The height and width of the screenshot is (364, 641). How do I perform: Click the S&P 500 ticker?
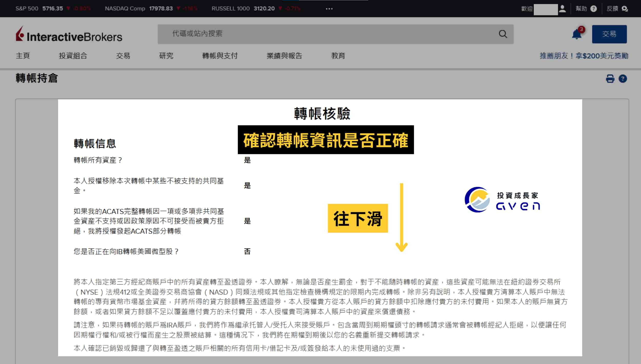tap(53, 8)
